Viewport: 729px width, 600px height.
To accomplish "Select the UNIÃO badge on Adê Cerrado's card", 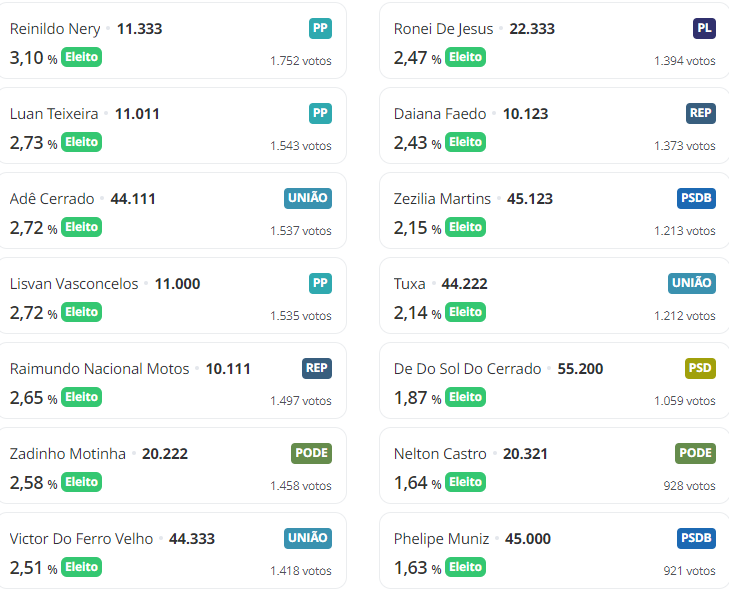I will (x=308, y=198).
